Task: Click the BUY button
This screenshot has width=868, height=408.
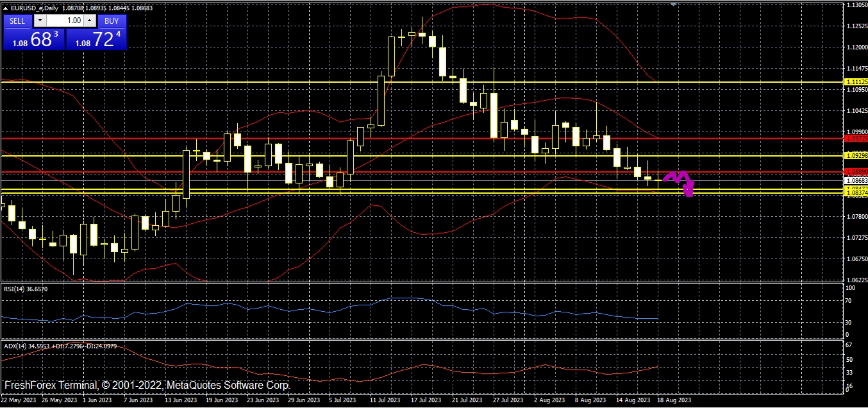Action: (x=112, y=21)
